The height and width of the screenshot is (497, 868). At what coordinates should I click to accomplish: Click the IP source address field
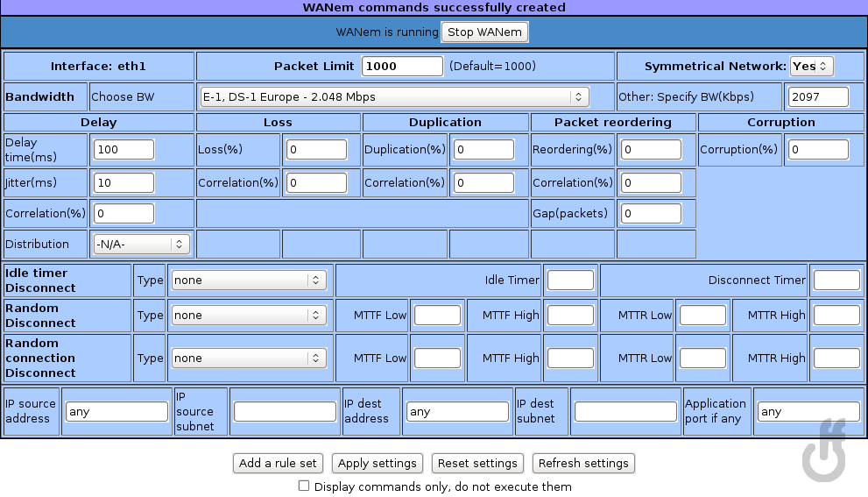[116, 412]
